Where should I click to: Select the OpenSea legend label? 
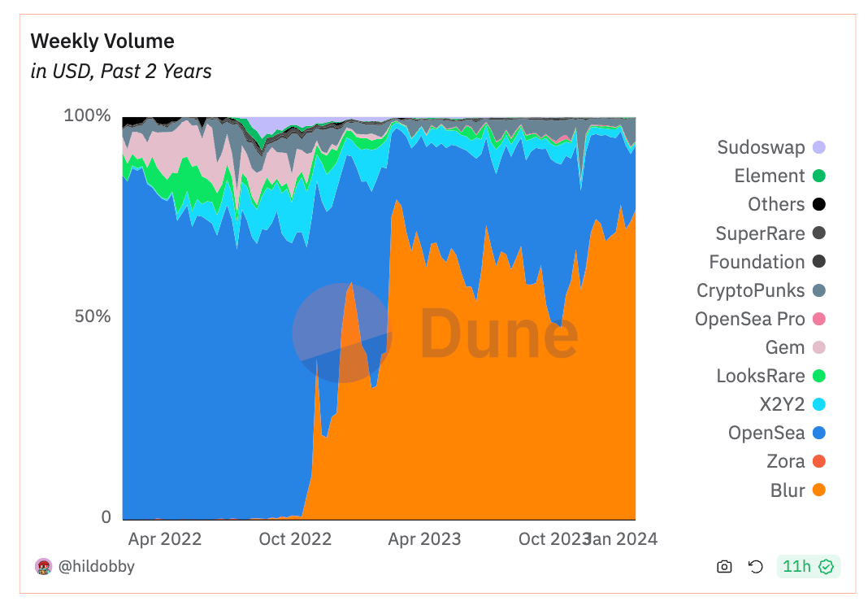coord(766,433)
